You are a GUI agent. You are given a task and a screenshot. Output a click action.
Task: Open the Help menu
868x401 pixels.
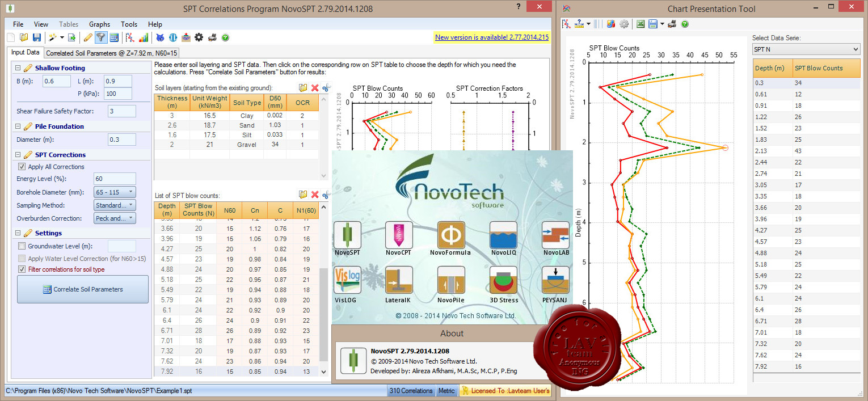tap(155, 24)
